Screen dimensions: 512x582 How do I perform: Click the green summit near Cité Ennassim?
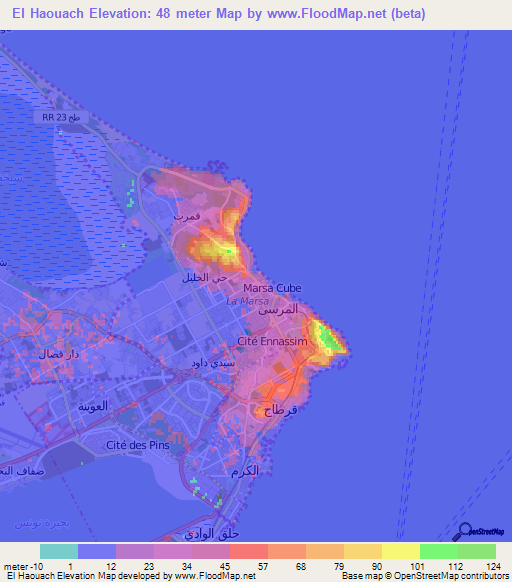tap(329, 338)
